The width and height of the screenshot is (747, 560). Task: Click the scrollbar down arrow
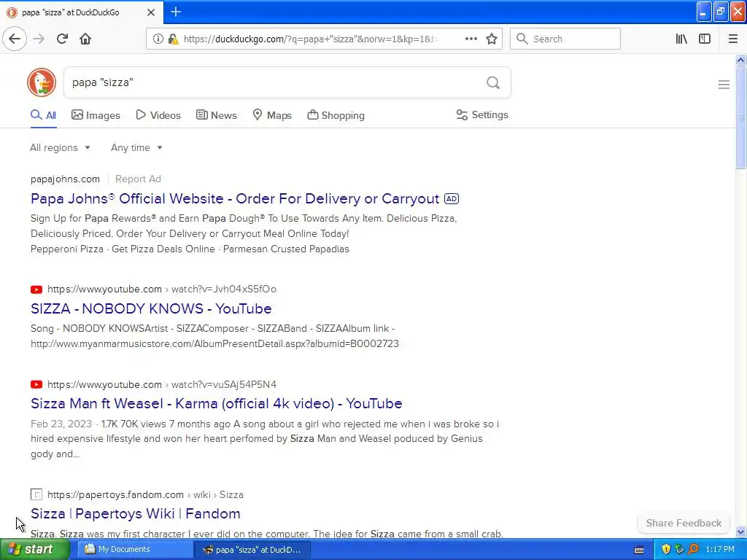(740, 532)
